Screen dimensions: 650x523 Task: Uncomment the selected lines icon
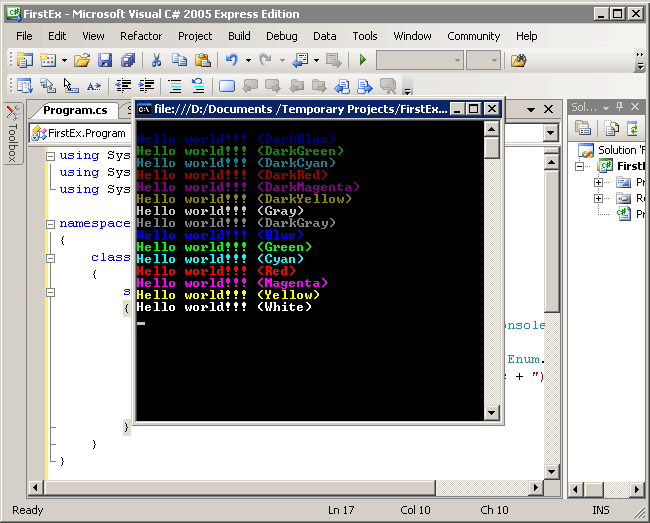(x=198, y=86)
